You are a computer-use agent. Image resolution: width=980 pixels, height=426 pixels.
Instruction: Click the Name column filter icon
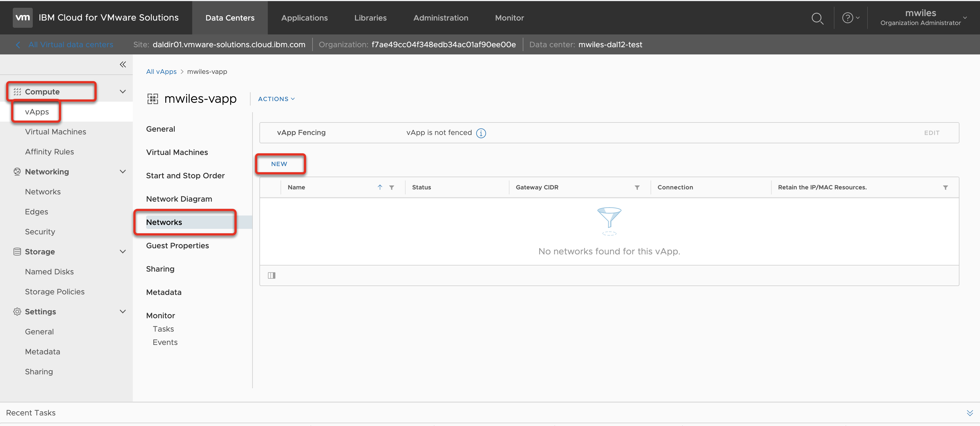pyautogui.click(x=391, y=187)
